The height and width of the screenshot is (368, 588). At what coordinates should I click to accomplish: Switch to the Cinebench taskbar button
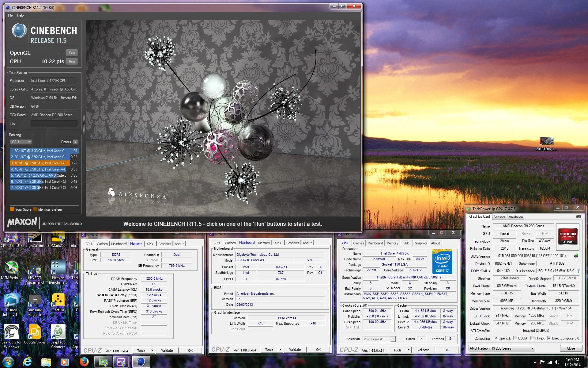tap(141, 362)
